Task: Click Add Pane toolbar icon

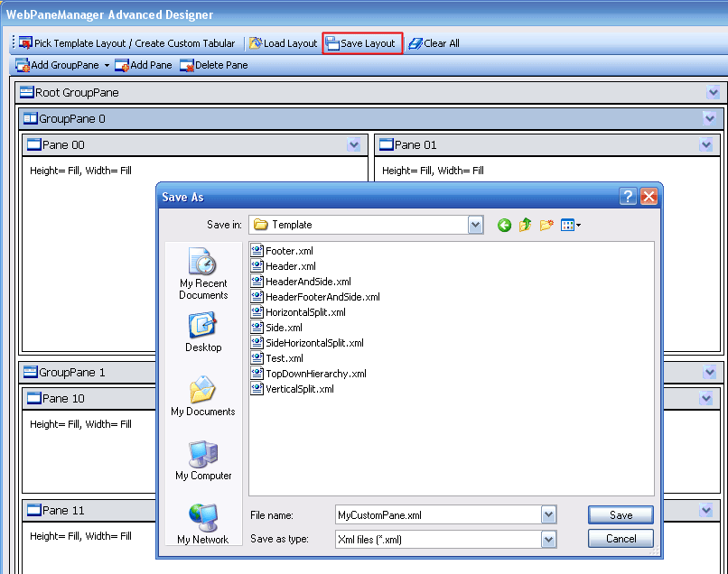Action: point(122,66)
